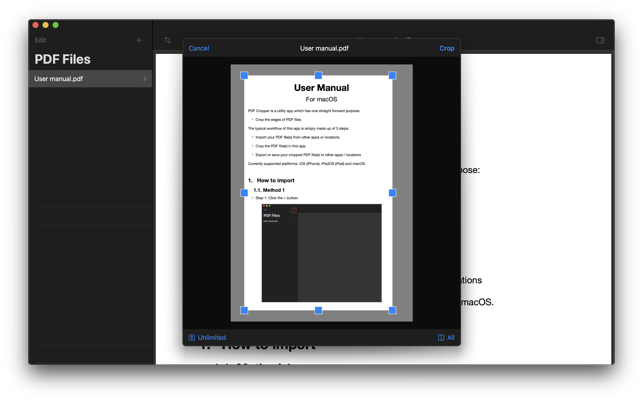Click Edit in the sidebar header
Screen dimensions: 643x402
[x=40, y=40]
